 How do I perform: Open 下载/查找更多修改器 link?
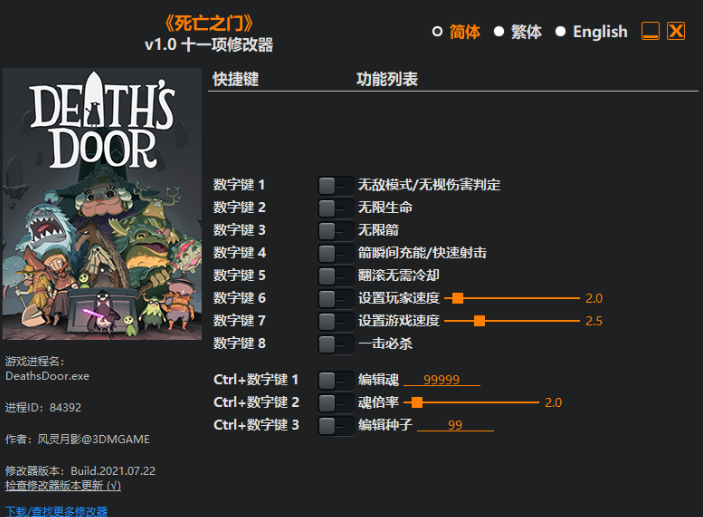pyautogui.click(x=56, y=511)
